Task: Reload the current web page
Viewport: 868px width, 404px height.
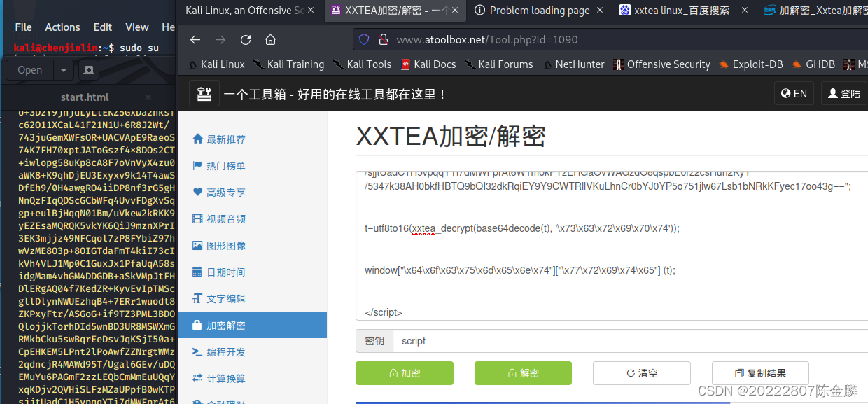Action: (246, 39)
